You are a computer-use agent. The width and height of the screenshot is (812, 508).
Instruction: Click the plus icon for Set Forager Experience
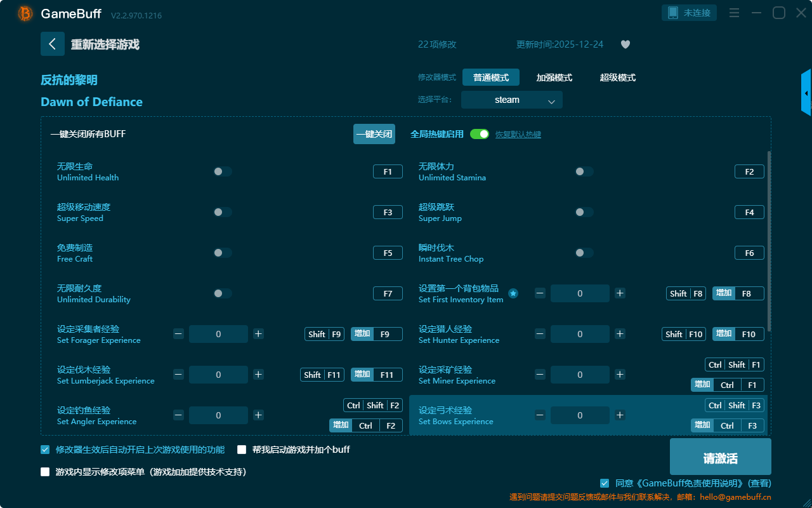pos(258,334)
